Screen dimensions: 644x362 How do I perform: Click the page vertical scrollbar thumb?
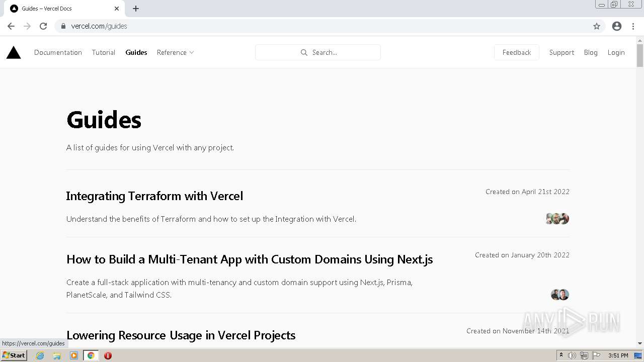(640, 55)
